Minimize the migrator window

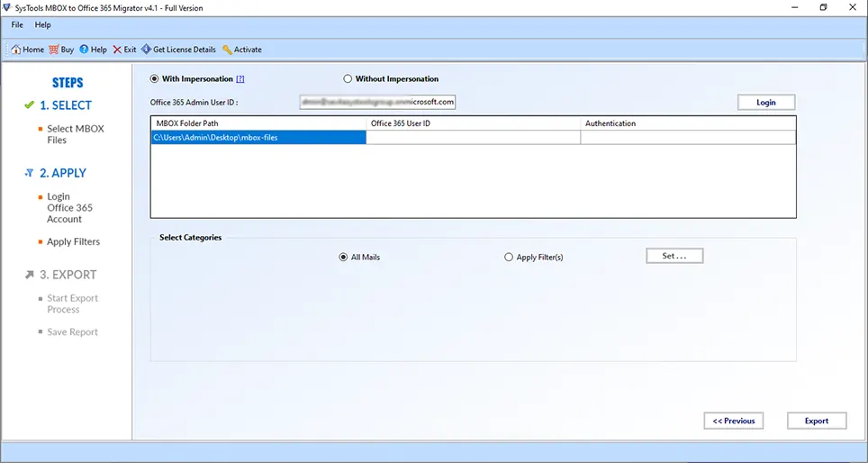point(794,7)
